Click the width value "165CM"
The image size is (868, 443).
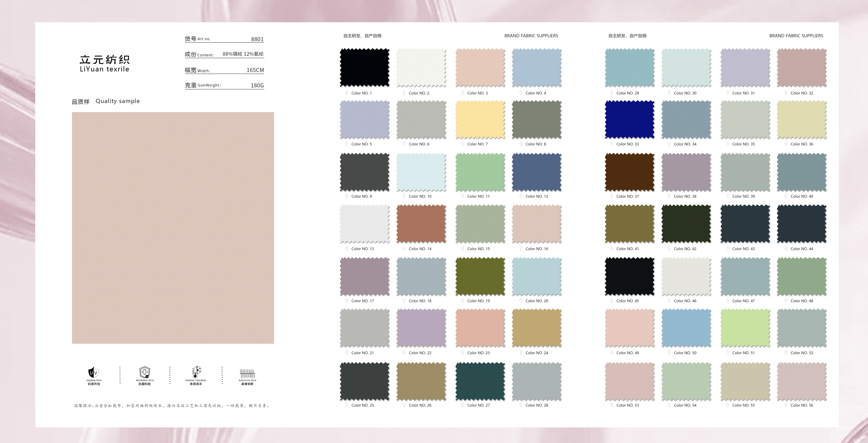[x=255, y=70]
